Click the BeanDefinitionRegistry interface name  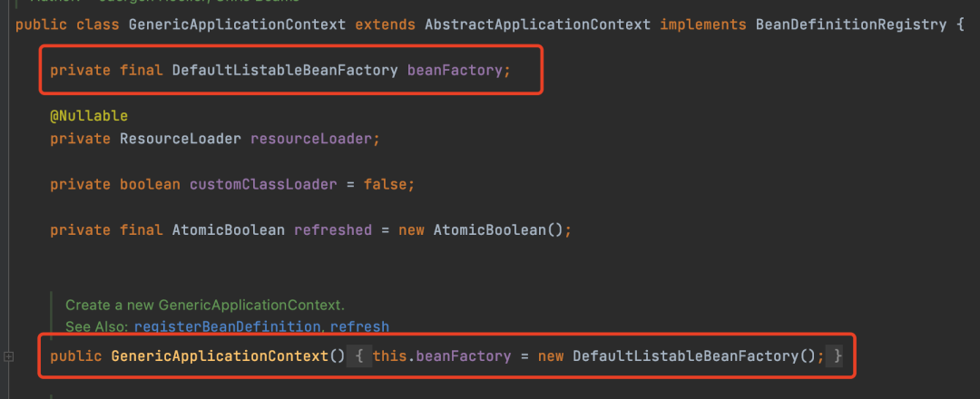[850, 25]
